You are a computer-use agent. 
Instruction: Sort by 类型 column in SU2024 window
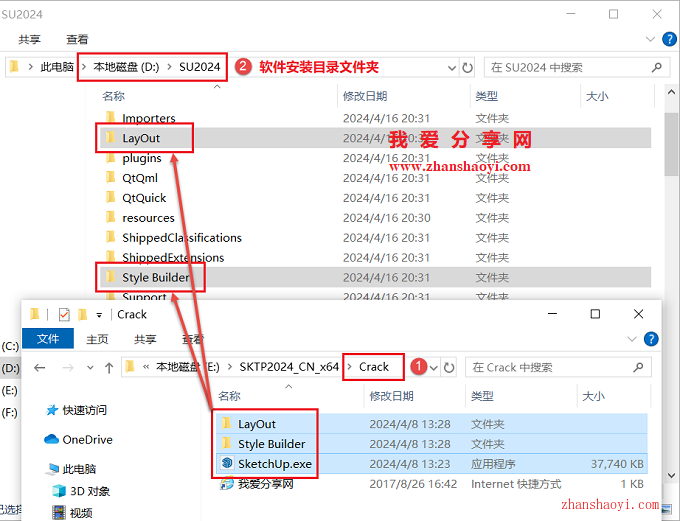tap(487, 96)
